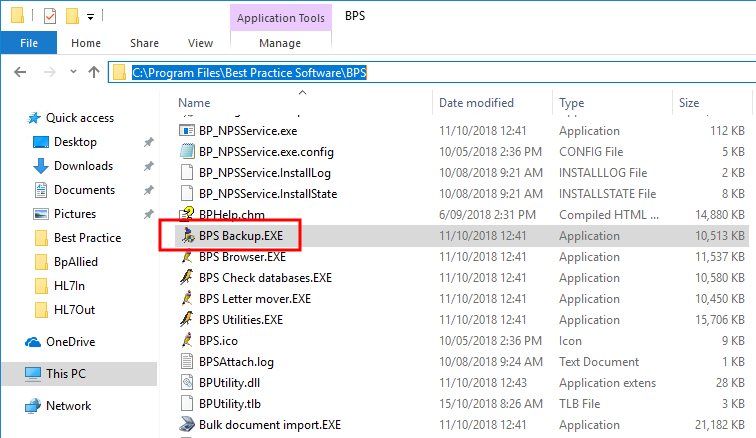Open the HL7Out folder in sidebar
Screen dimensions: 756x438
click(74, 310)
